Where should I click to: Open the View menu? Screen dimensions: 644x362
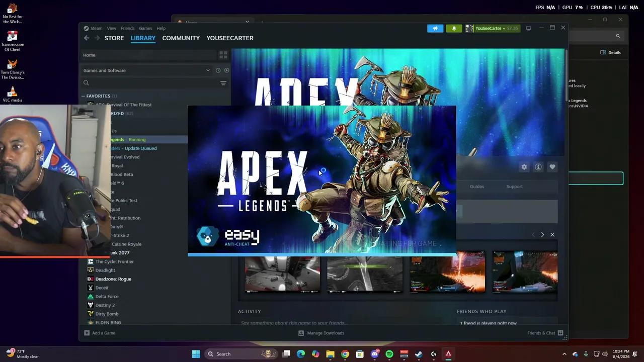tap(112, 28)
